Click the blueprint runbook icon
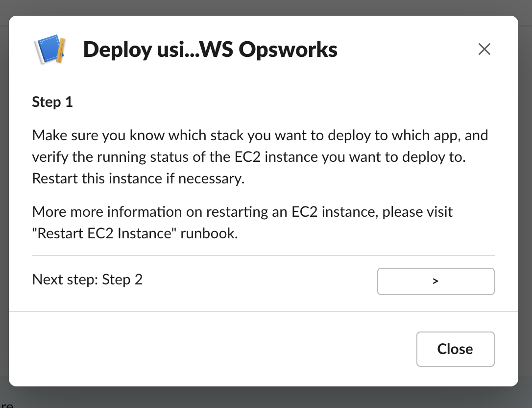This screenshot has width=532, height=408. [50, 50]
